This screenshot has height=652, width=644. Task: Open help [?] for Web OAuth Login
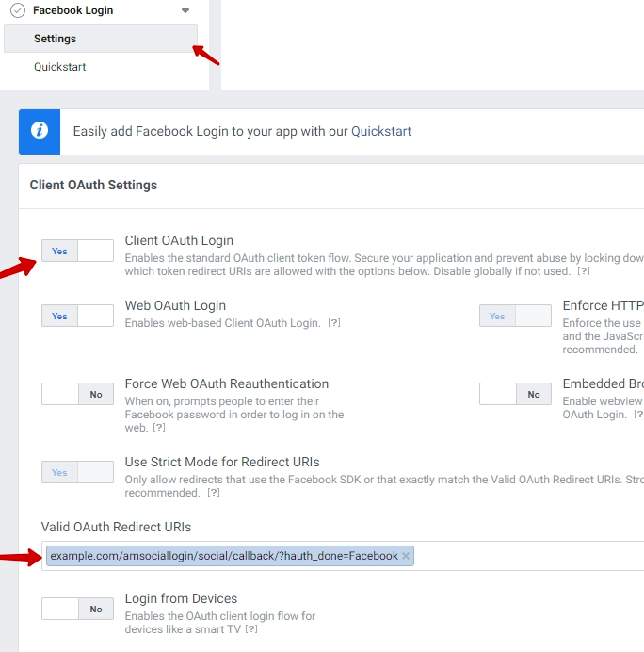coord(334,323)
